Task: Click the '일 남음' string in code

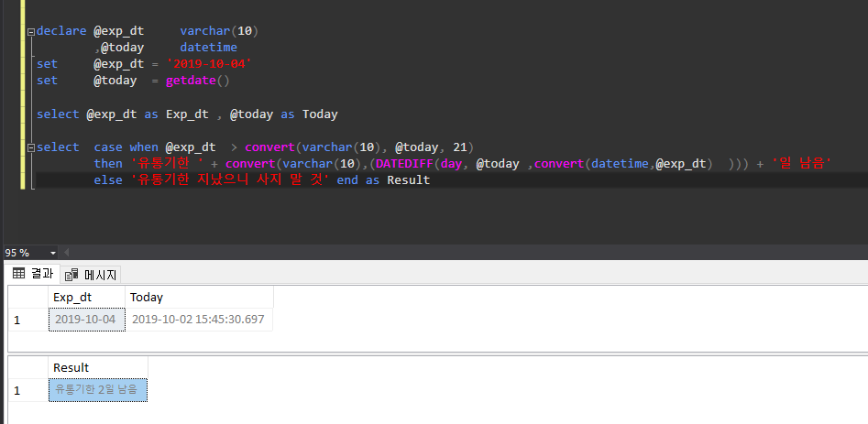Action: [802, 164]
